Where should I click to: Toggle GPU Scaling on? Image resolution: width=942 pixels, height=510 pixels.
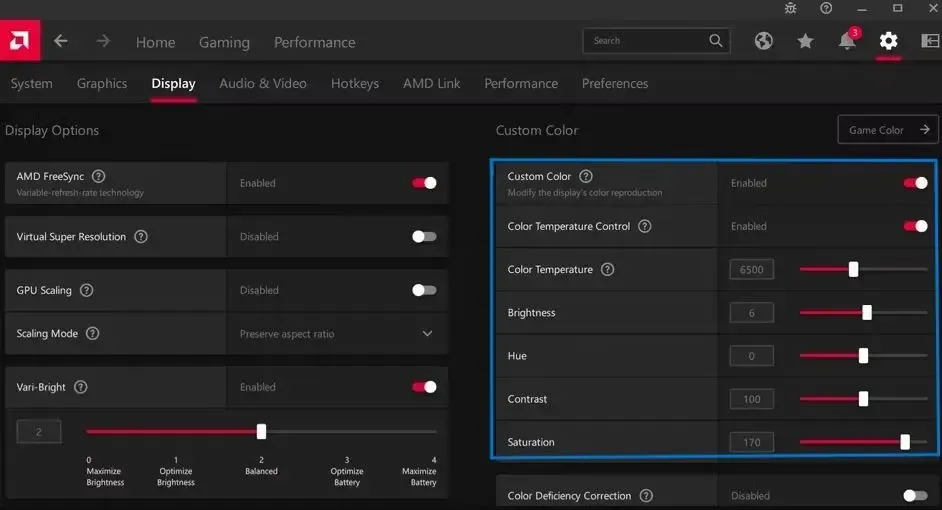424,290
